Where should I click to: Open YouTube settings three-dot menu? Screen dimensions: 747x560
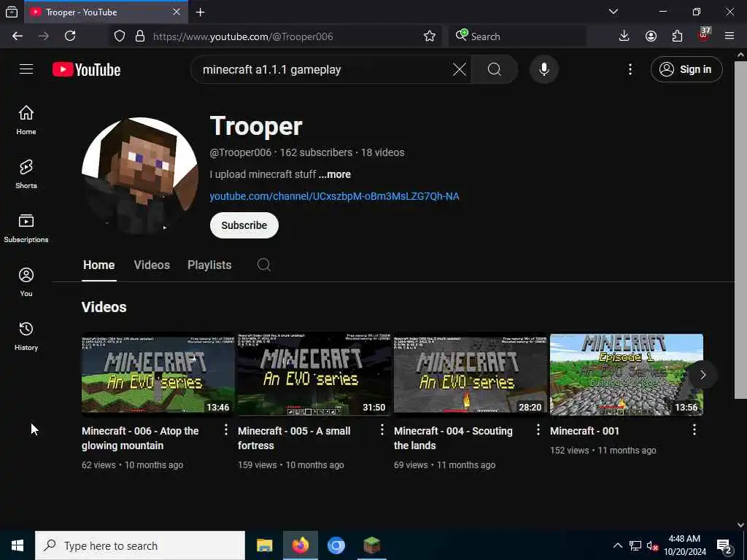[x=630, y=69]
